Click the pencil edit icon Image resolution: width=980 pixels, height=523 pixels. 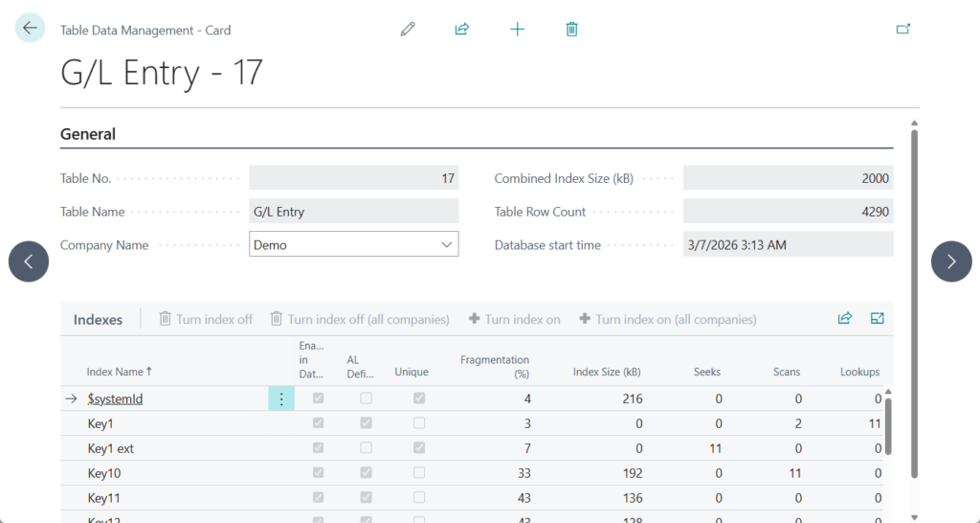pyautogui.click(x=408, y=29)
